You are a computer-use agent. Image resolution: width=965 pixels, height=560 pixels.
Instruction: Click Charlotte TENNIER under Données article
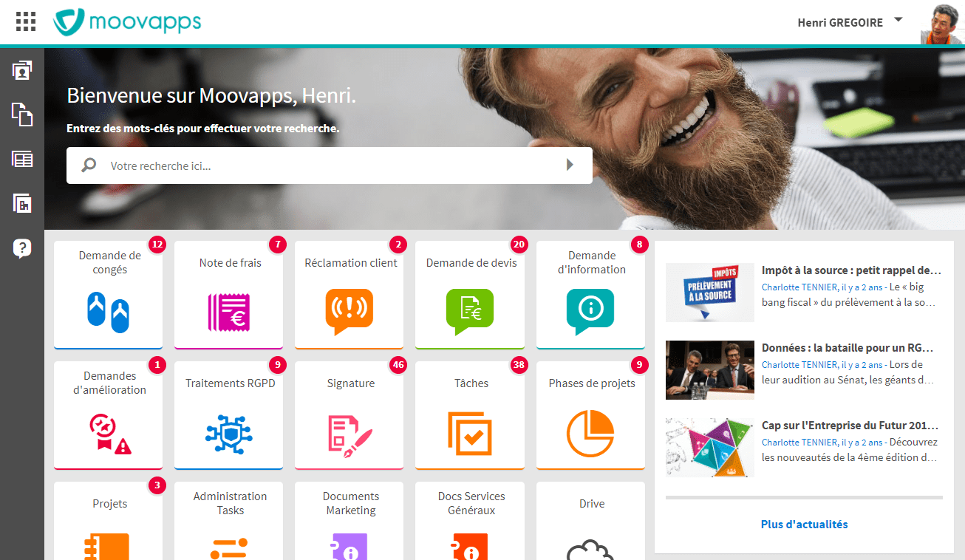point(799,364)
